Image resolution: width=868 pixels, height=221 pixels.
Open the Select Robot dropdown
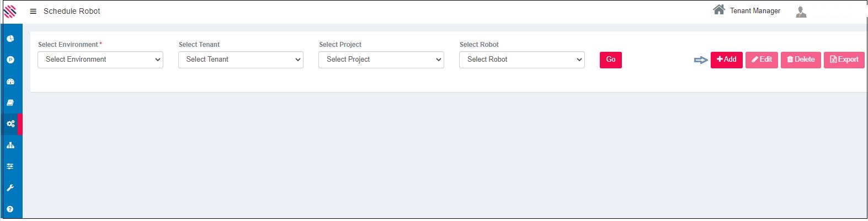point(521,60)
